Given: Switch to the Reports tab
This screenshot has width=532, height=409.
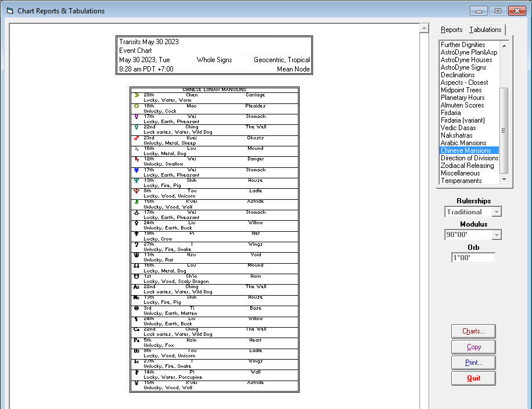Looking at the screenshot, I should pos(451,30).
